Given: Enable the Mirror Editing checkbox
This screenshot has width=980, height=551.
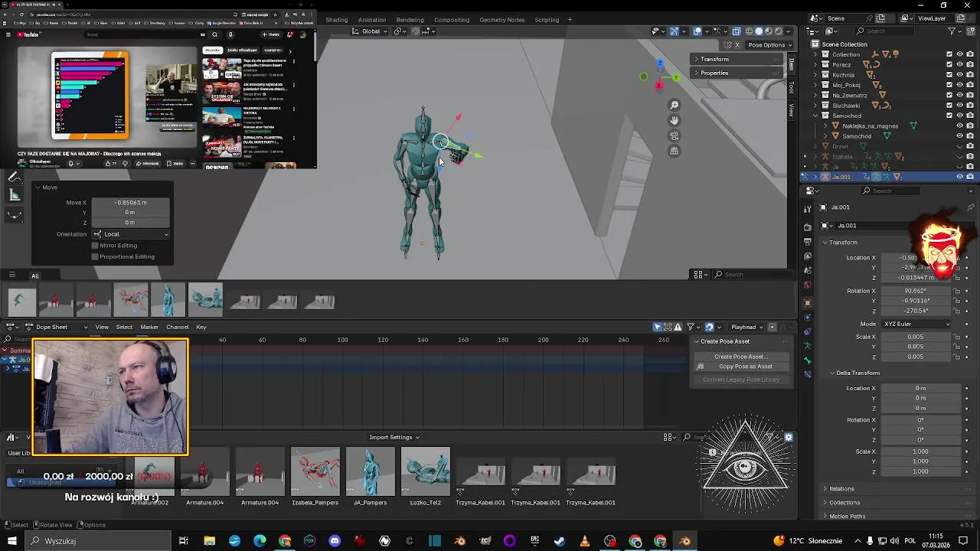Looking at the screenshot, I should point(95,246).
